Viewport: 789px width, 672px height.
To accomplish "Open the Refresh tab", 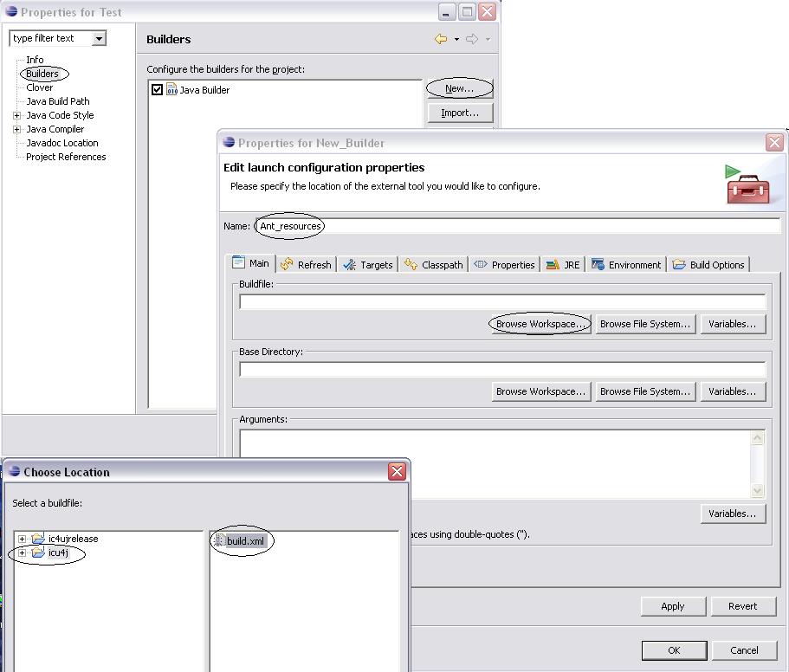I will pyautogui.click(x=306, y=265).
